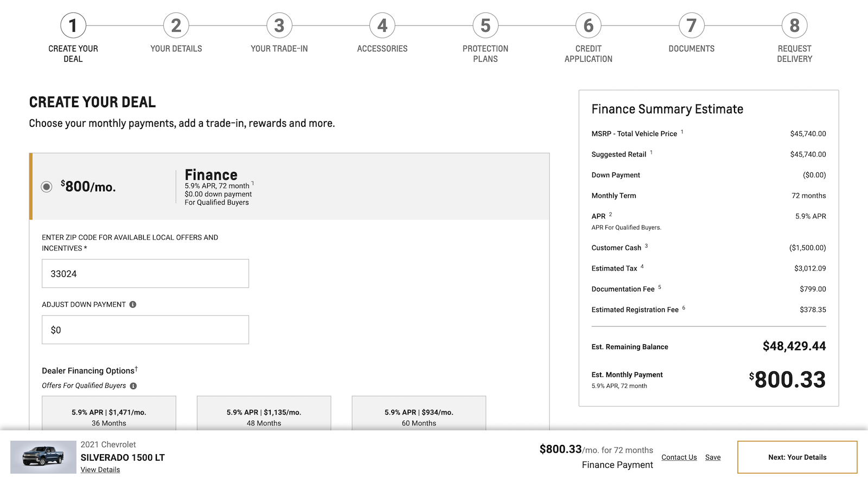The width and height of the screenshot is (868, 484).
Task: Open the Contact Us link
Action: [x=679, y=457]
